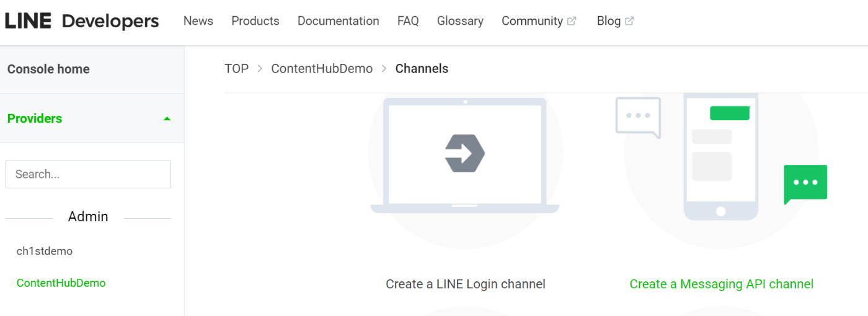Click the LINE Login laptop illustration

(465, 155)
